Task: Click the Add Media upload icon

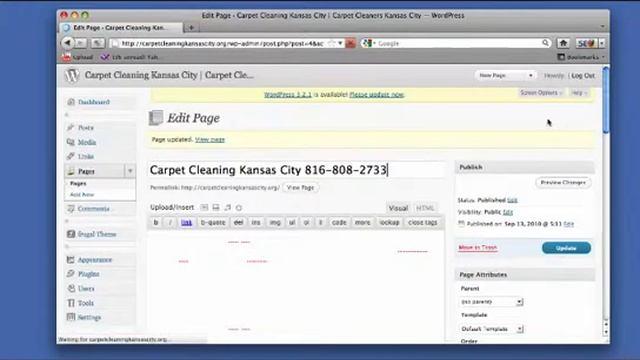Action: 239,207
